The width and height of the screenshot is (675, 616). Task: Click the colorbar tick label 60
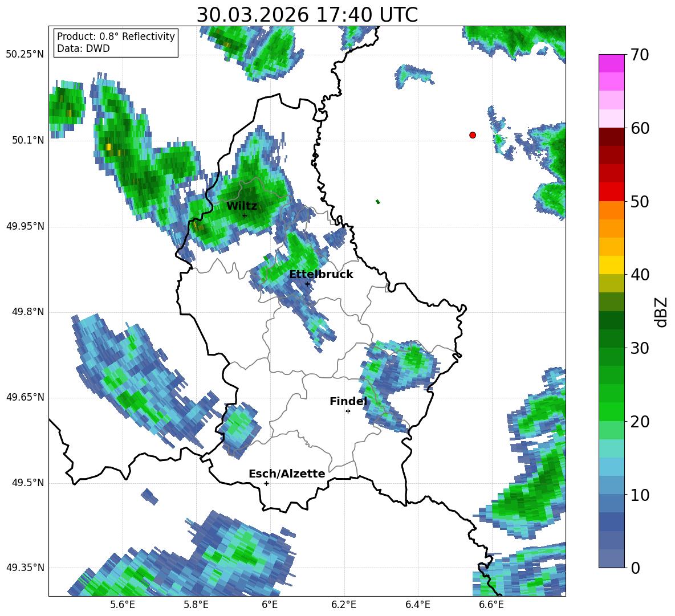(640, 128)
